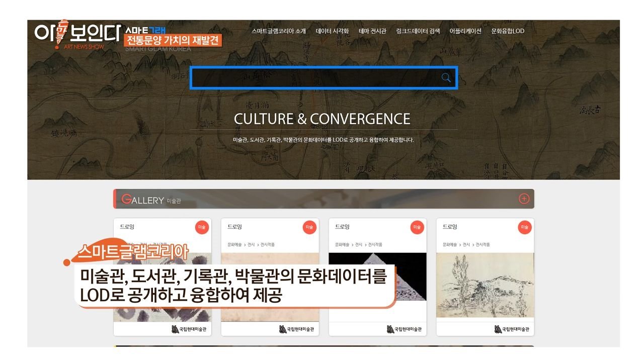
Task: Open the 스마트글램코리아 소개 menu
Action: tap(279, 31)
